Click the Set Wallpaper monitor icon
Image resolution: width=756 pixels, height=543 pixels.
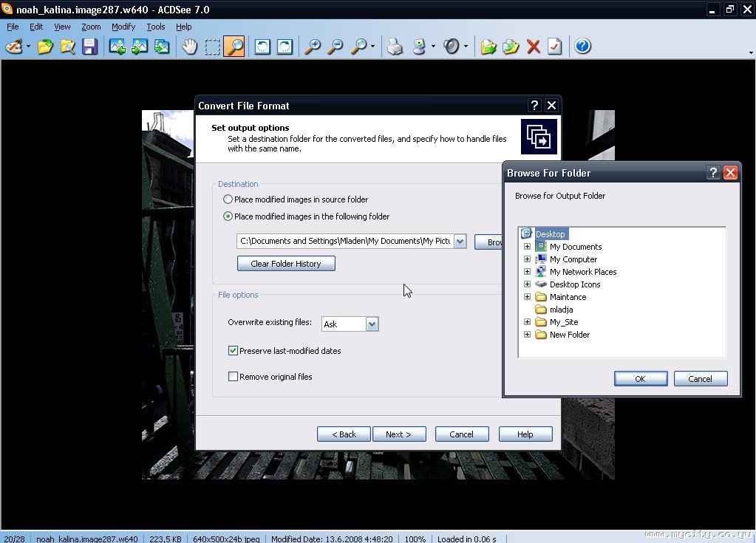pyautogui.click(x=419, y=47)
